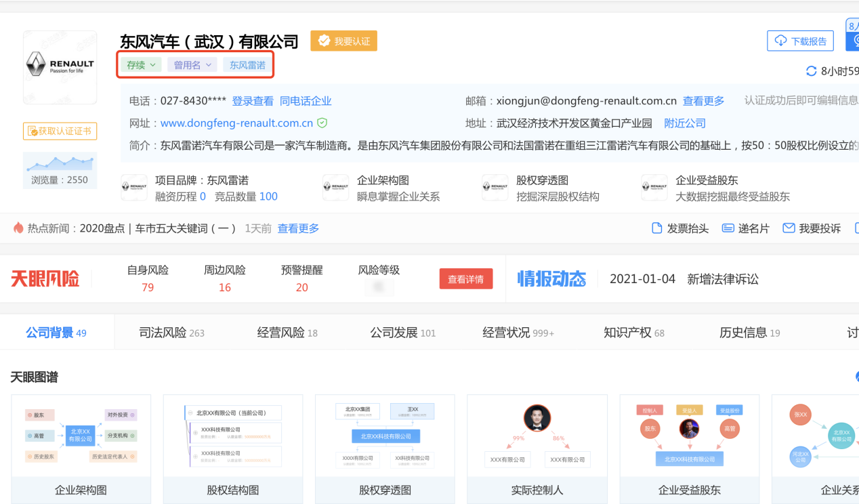Click the red 查看详情 button
This screenshot has width=859, height=504.
pos(466,279)
